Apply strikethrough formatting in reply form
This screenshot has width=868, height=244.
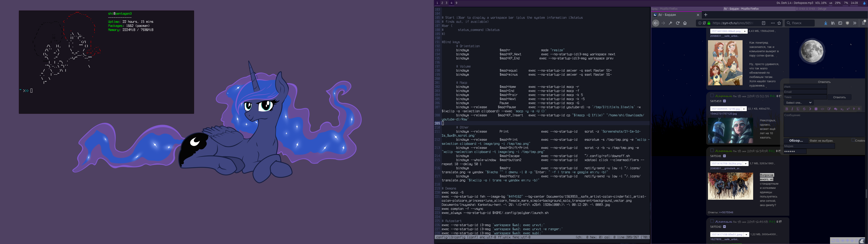(804, 109)
